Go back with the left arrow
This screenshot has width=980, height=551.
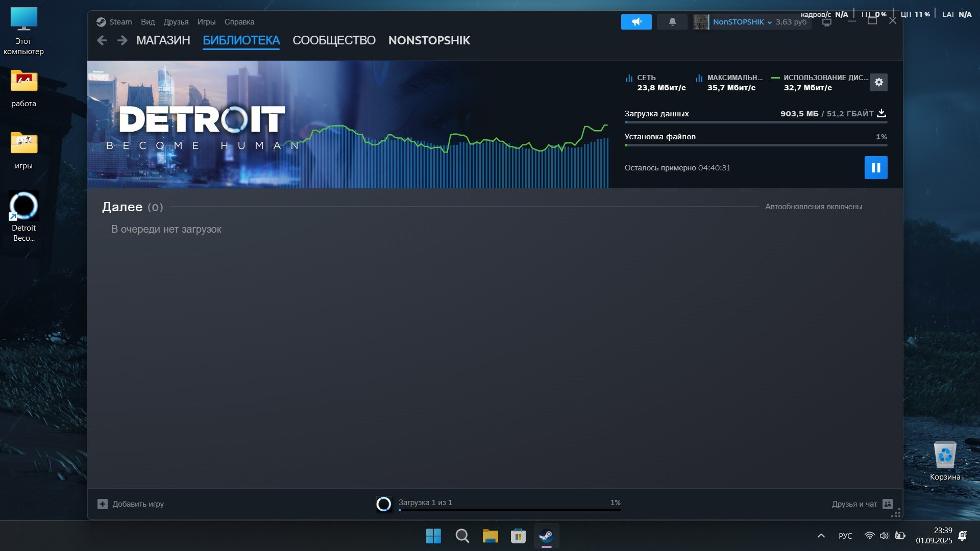pos(102,40)
